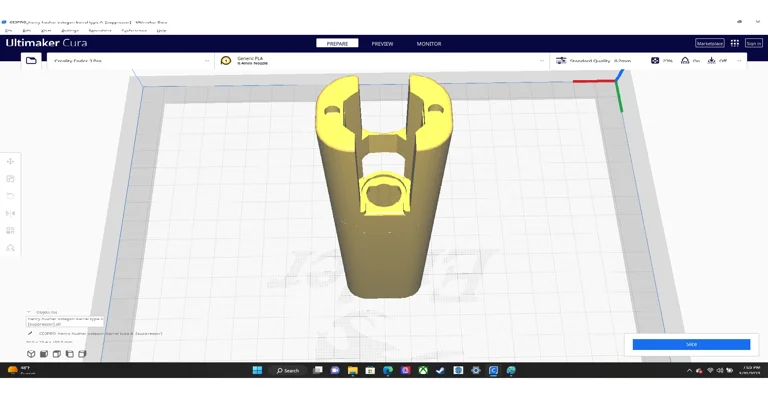Switch to top view icon
Image resolution: width=768 pixels, height=396 pixels.
tap(56, 353)
